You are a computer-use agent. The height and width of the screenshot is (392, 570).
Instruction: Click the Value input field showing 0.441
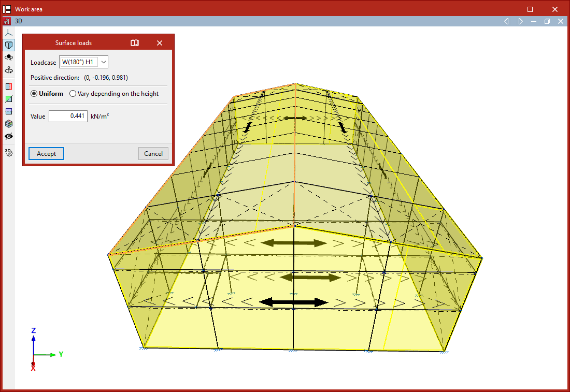click(68, 117)
